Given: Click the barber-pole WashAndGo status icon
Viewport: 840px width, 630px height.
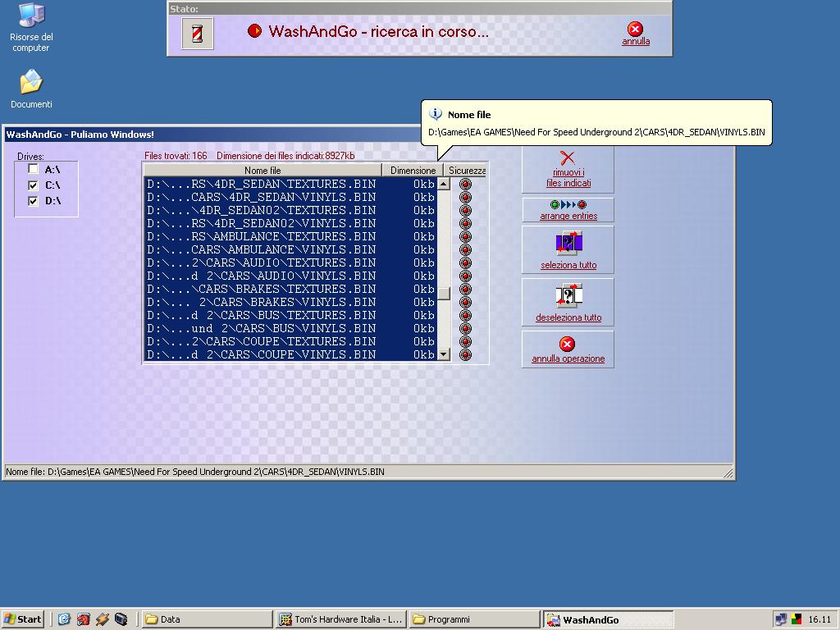Looking at the screenshot, I should pyautogui.click(x=197, y=33).
